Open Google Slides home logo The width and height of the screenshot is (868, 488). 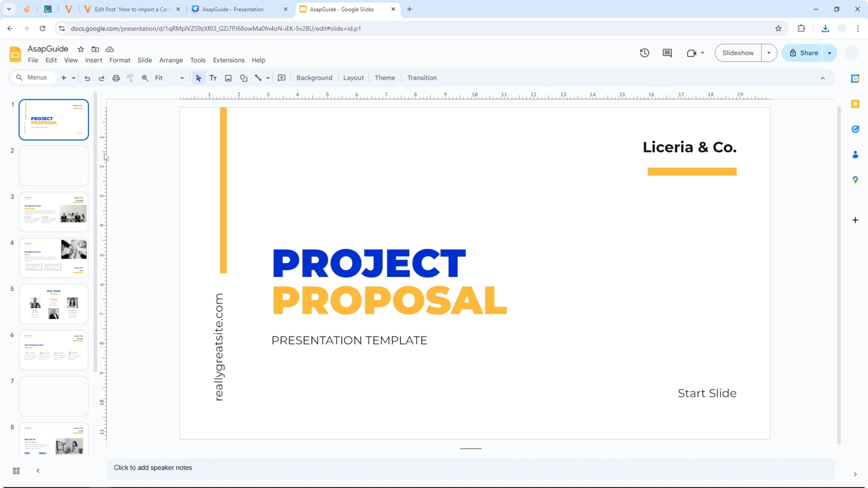[15, 54]
